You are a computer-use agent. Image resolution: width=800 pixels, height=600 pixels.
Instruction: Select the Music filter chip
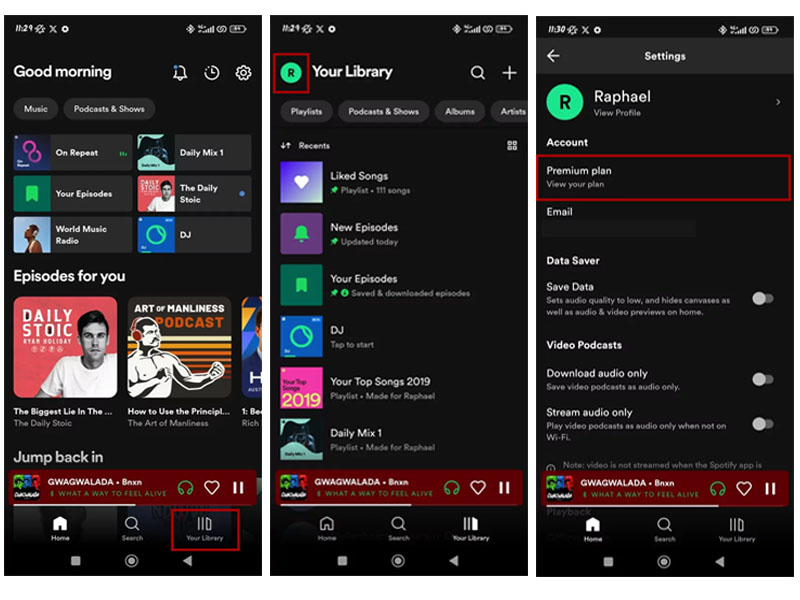pyautogui.click(x=36, y=109)
